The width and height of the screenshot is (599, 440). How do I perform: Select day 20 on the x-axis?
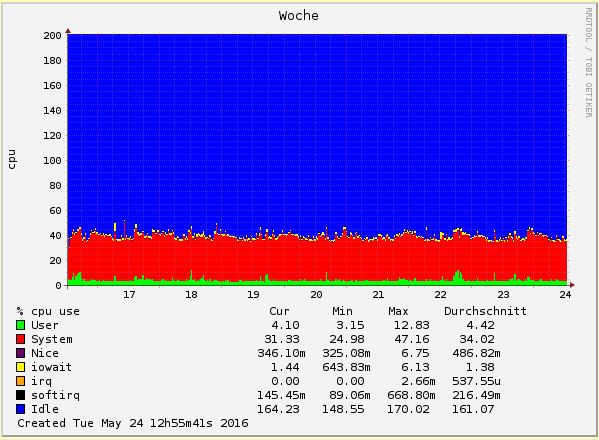click(316, 294)
